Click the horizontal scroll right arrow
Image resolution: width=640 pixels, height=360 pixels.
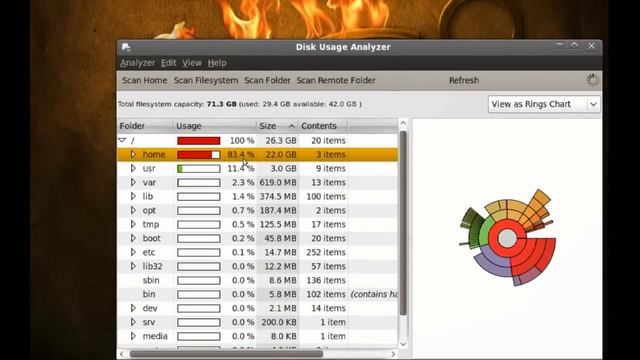click(x=393, y=354)
